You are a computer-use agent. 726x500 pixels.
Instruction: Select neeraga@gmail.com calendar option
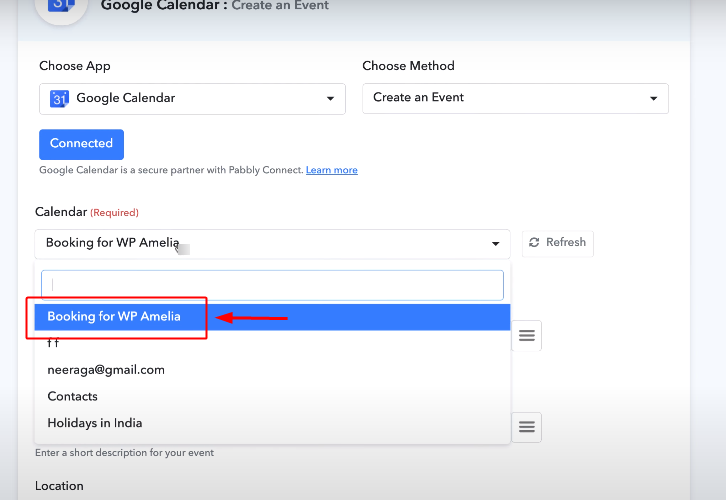272,370
